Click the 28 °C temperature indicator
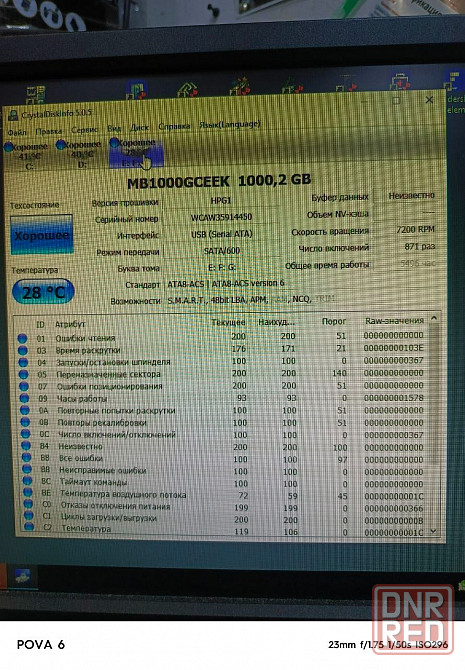Screen dimensions: 465x670 pos(43,292)
